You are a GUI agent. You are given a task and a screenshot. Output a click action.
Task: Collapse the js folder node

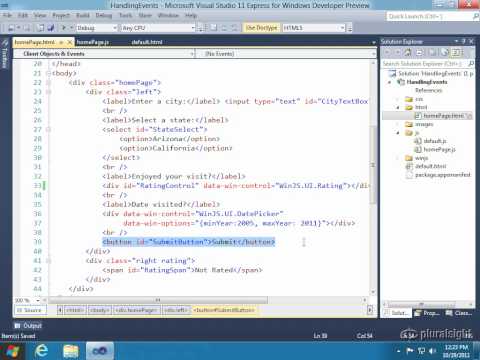coord(398,133)
